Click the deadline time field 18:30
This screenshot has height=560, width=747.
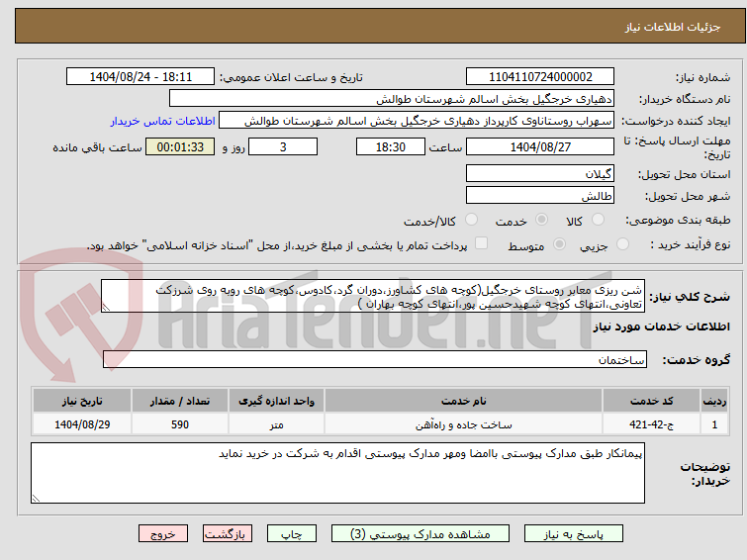click(390, 146)
